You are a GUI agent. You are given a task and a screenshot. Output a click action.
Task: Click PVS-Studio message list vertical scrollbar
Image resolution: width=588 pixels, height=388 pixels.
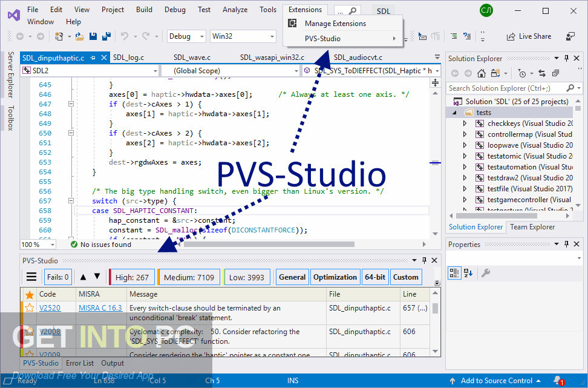pyautogui.click(x=435, y=322)
